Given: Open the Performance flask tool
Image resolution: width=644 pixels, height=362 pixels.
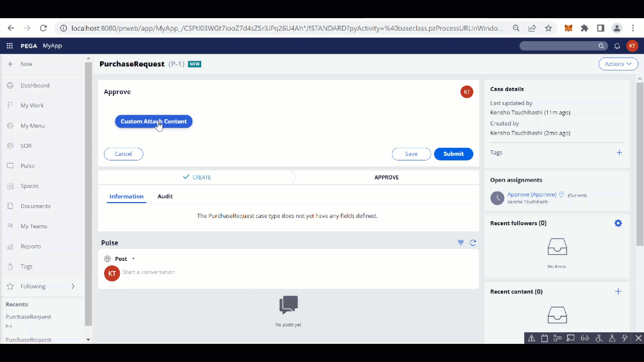Looking at the screenshot, I should (612, 338).
